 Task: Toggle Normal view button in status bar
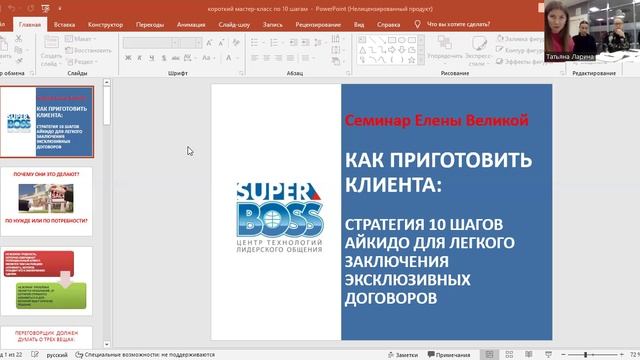pos(489,354)
